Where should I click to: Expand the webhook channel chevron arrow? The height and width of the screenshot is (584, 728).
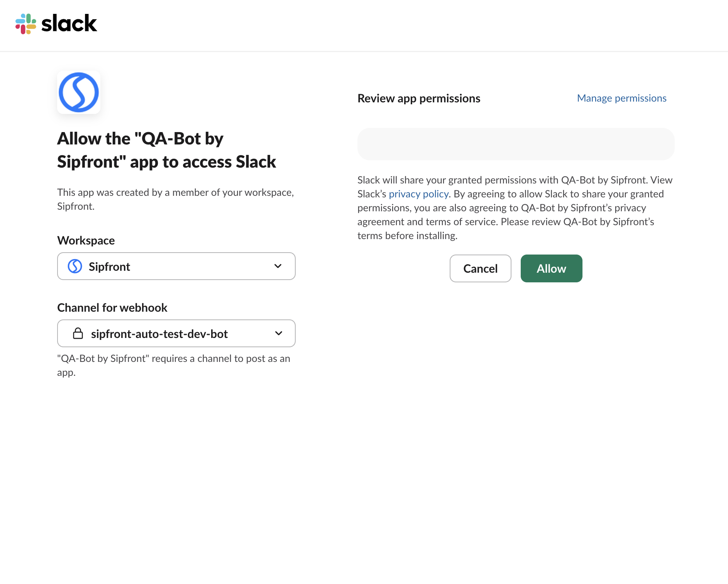coord(279,333)
